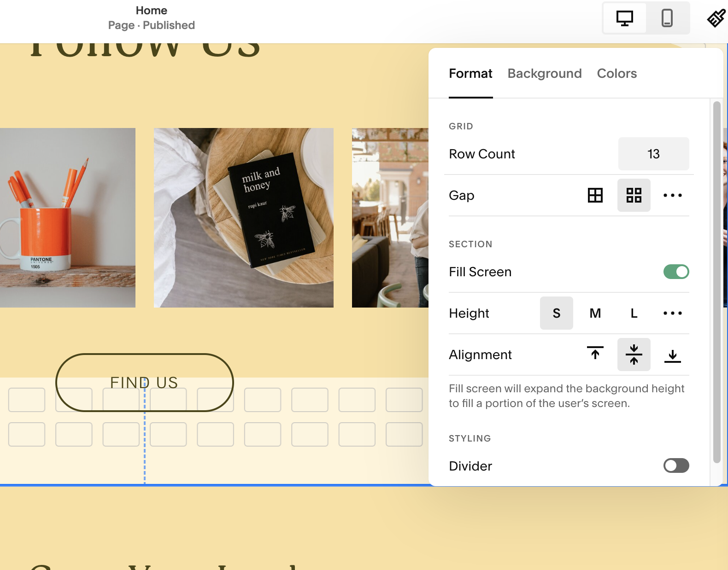The width and height of the screenshot is (728, 570).
Task: Toggle the Fill Screen switch
Action: 676,272
